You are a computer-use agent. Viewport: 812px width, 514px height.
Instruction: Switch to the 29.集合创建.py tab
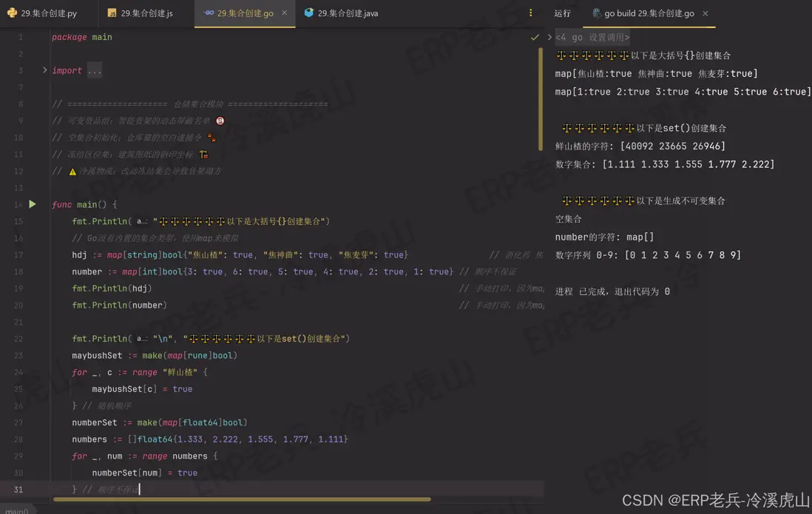(x=42, y=13)
